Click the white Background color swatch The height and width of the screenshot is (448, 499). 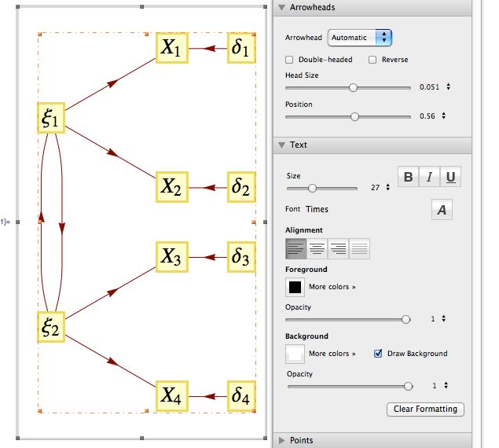pos(295,354)
